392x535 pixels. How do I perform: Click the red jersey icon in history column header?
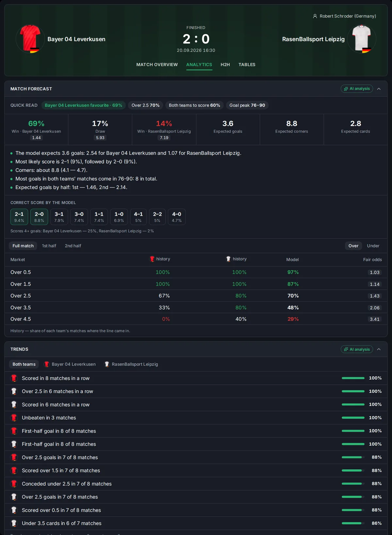coord(152,259)
